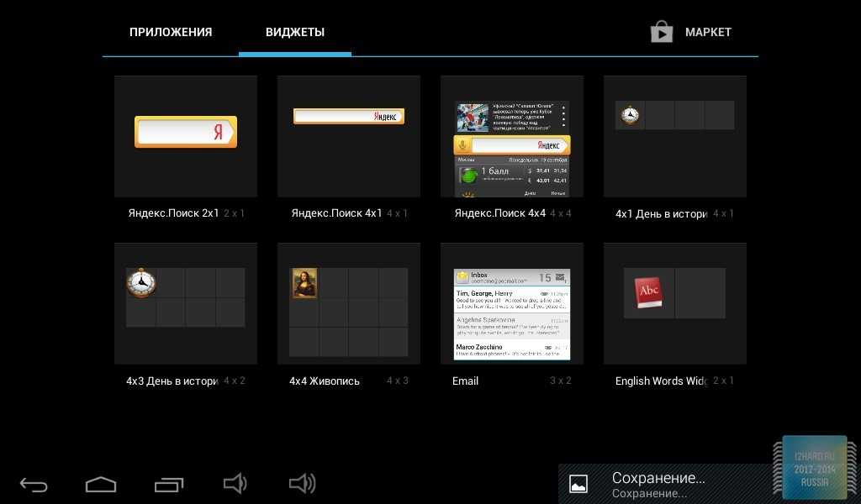The height and width of the screenshot is (504, 861).
Task: Tap the red Abc dictionary book icon
Action: [649, 292]
